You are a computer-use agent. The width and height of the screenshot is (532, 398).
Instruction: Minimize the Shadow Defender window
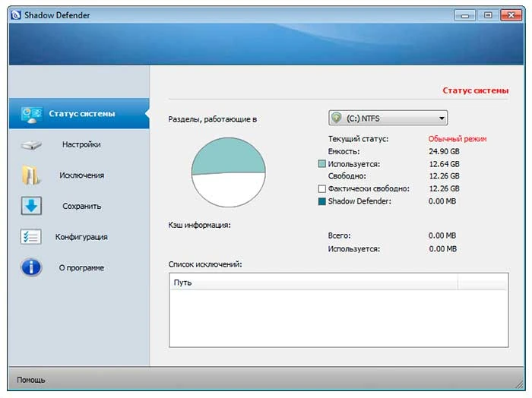465,15
